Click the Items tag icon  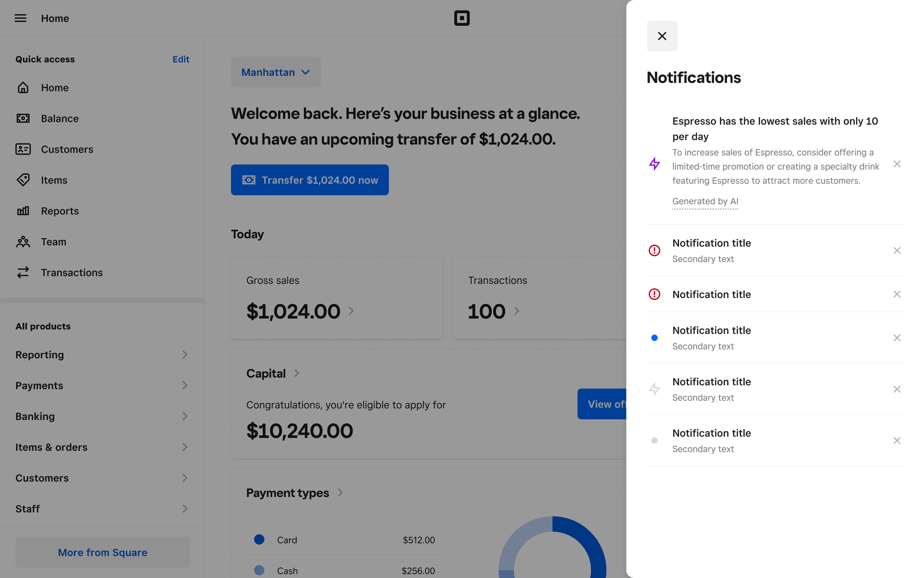tap(23, 180)
